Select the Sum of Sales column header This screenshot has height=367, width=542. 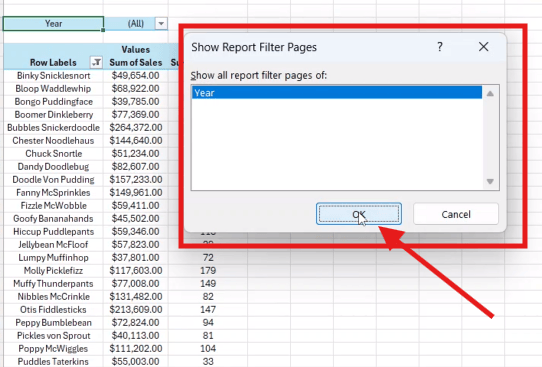tap(136, 63)
